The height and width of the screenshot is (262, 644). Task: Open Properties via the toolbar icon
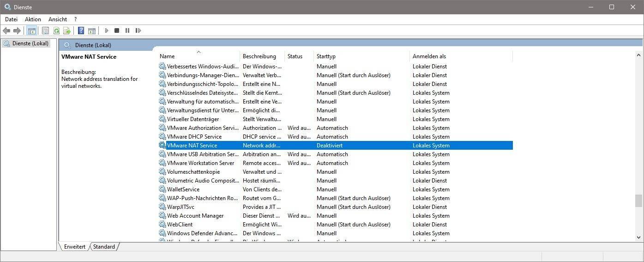click(45, 30)
